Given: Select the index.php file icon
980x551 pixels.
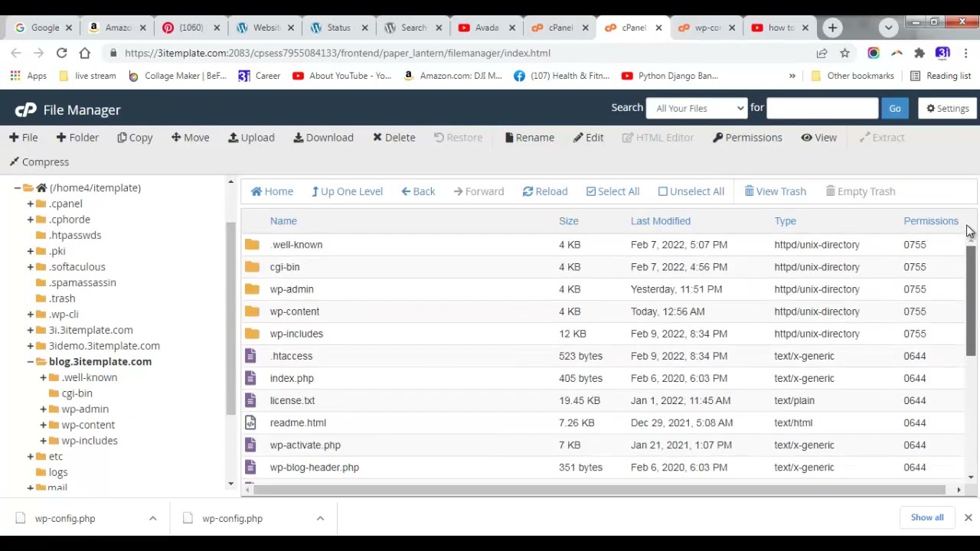Looking at the screenshot, I should click(250, 378).
